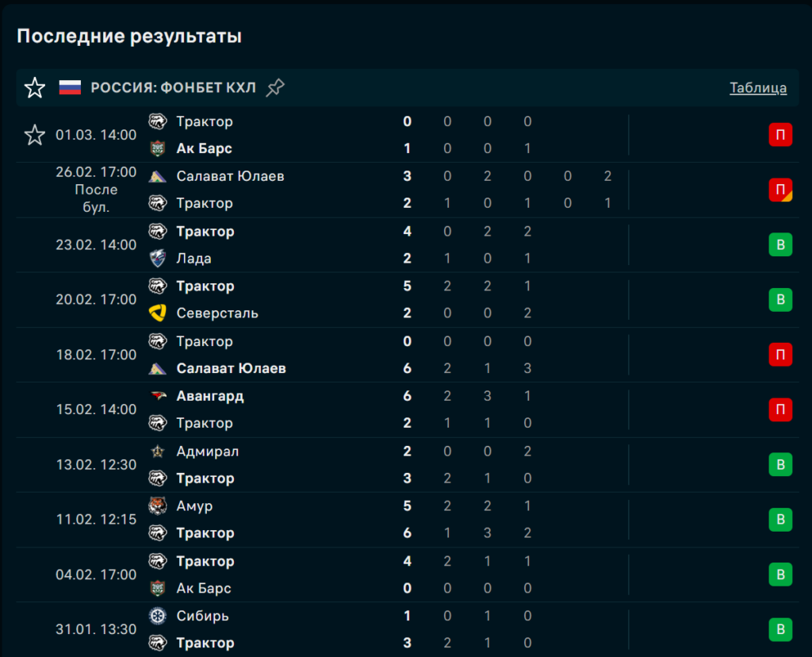812x657 pixels.
Task: Click shootout loss badge for 26.02 match
Action: click(780, 190)
